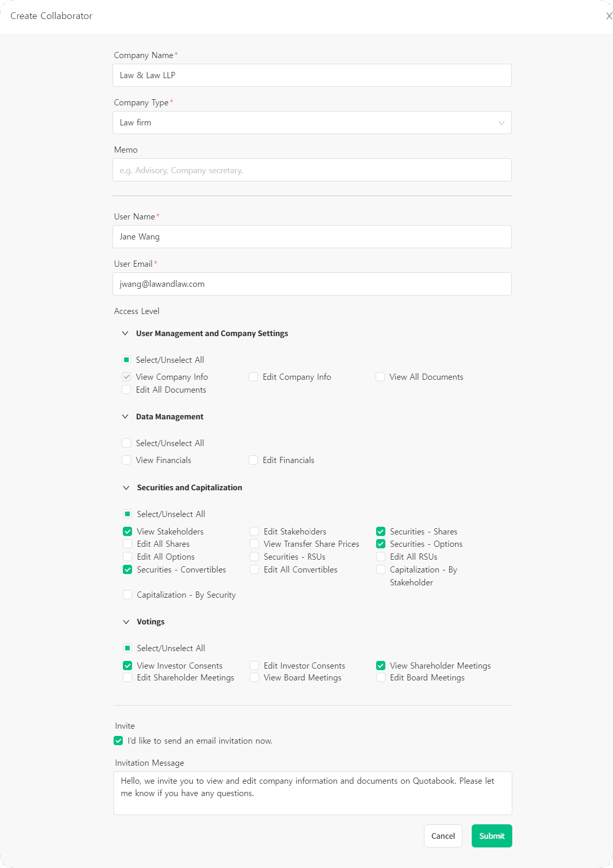Enable the Edit Board Meetings permission

[380, 677]
